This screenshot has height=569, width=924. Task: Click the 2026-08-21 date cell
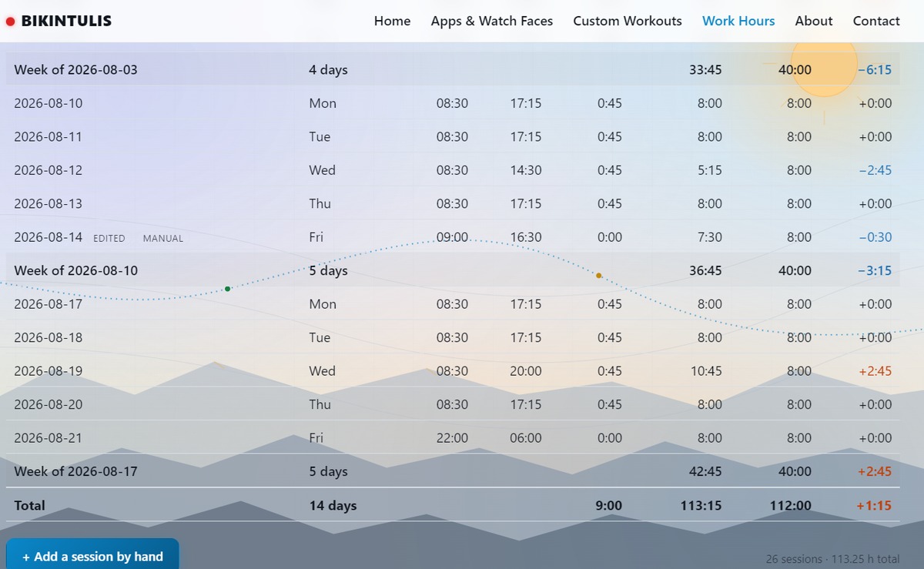48,438
